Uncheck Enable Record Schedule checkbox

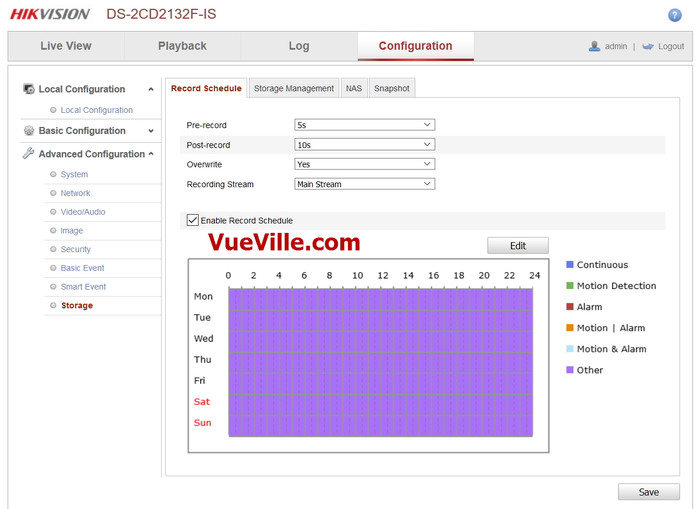click(x=193, y=220)
